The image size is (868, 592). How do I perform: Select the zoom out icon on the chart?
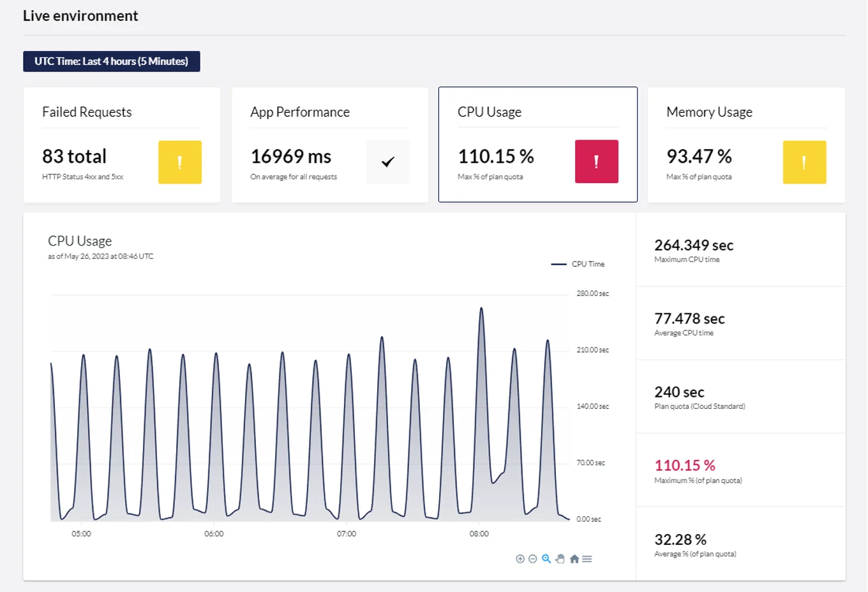coord(533,559)
